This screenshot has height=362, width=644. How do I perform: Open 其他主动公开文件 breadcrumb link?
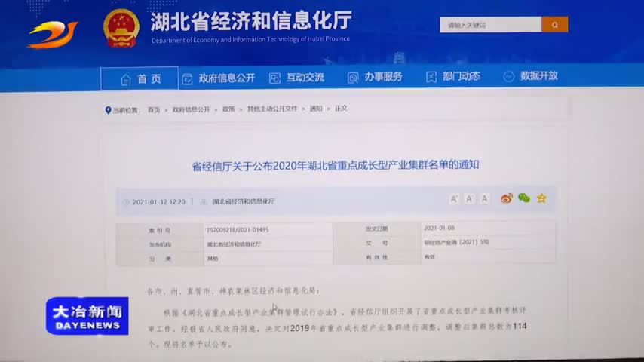[272, 109]
